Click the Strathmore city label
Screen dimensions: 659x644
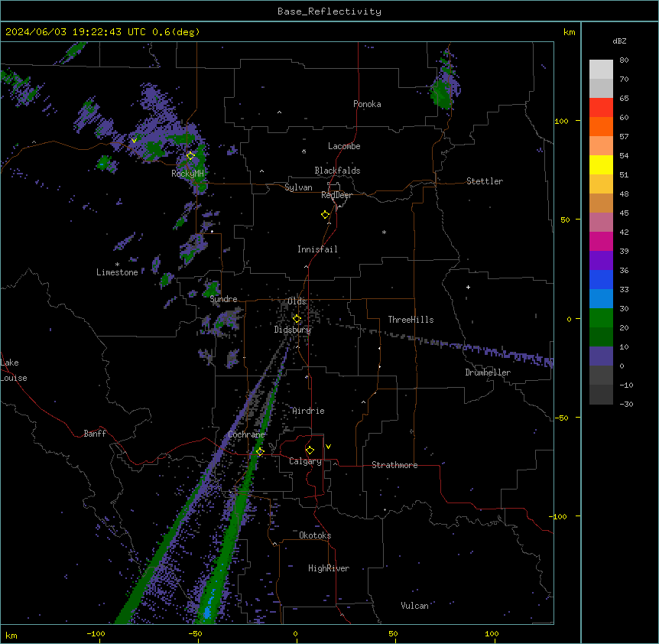pyautogui.click(x=394, y=465)
